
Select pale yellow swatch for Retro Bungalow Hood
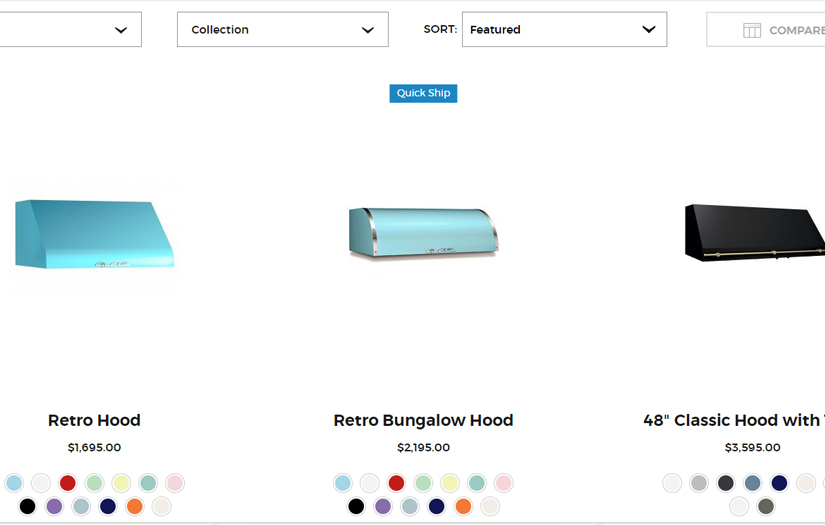pyautogui.click(x=450, y=483)
